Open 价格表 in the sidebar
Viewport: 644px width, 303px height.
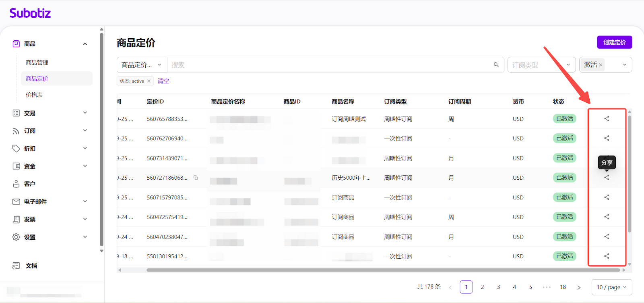point(34,95)
